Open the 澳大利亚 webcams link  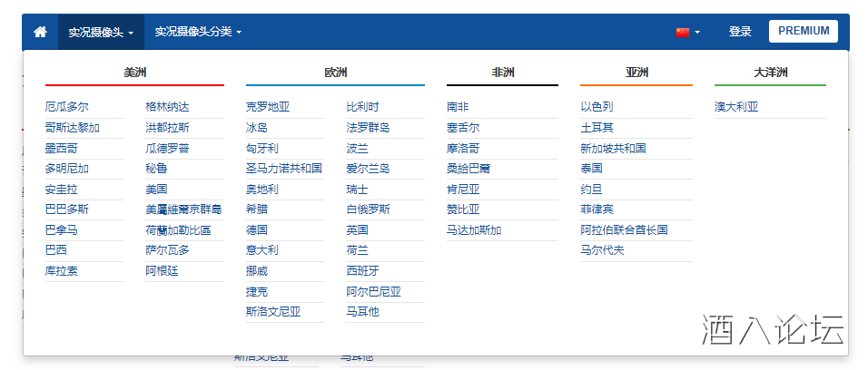click(736, 107)
